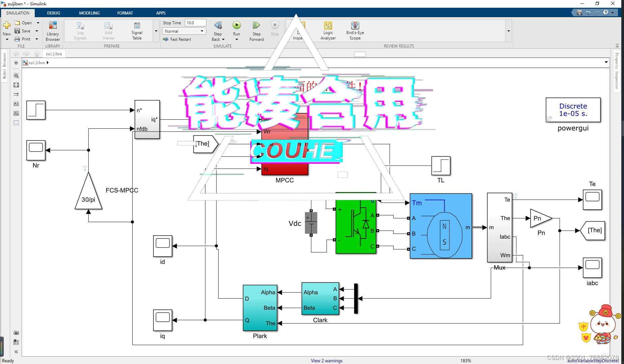The image size is (624, 364).
Task: Open the Logic Analyzer
Action: click(x=328, y=31)
